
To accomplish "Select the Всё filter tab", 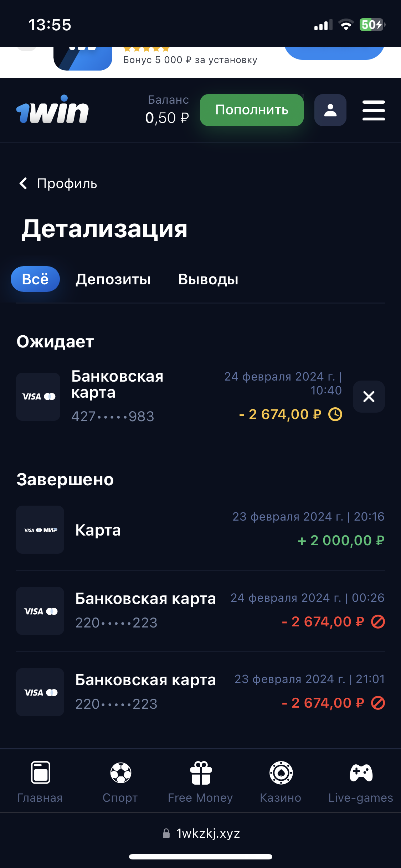I will click(x=35, y=279).
